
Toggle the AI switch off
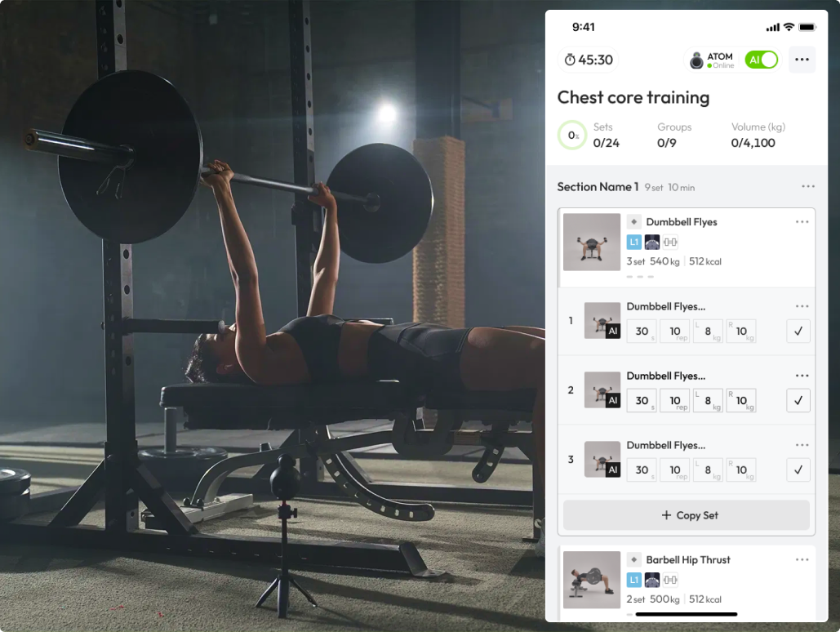pyautogui.click(x=761, y=60)
